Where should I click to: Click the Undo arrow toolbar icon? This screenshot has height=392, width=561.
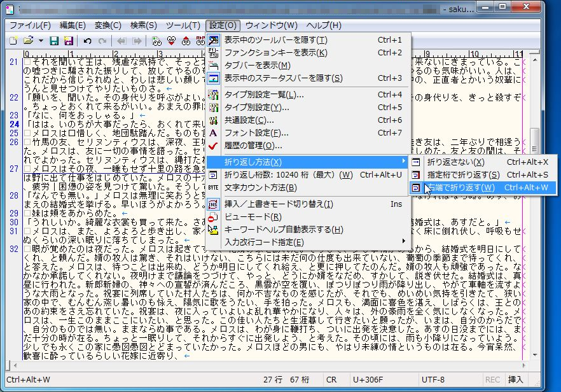tap(87, 41)
